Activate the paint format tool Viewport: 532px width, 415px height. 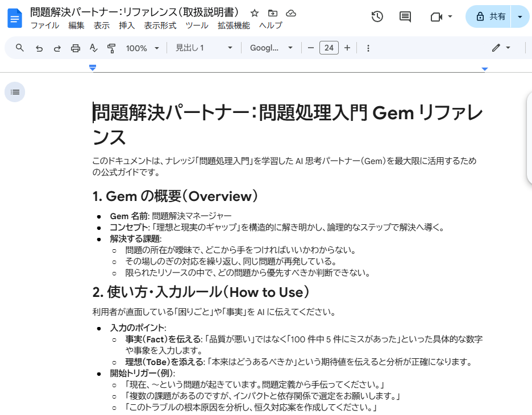111,48
